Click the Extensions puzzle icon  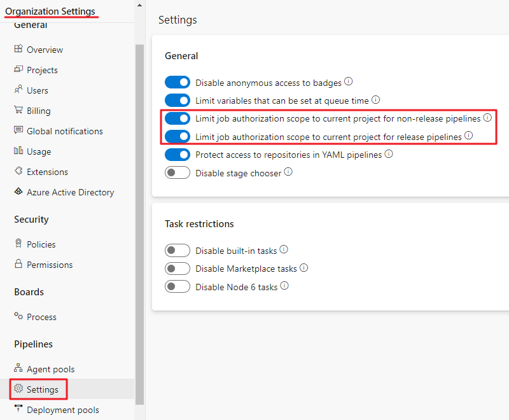(x=18, y=171)
